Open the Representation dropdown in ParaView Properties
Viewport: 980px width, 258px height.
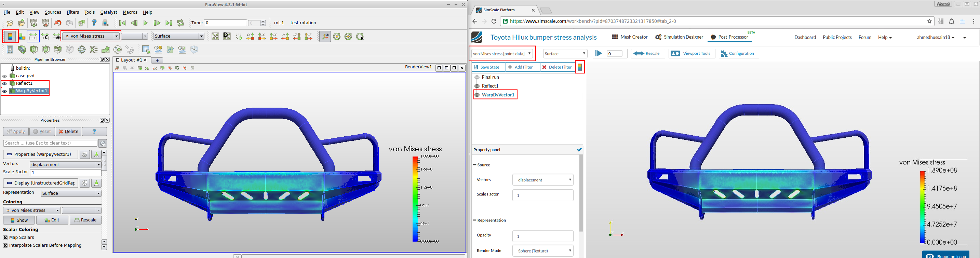71,193
